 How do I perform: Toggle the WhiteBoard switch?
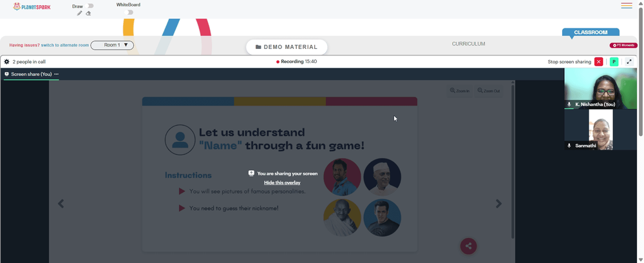coord(129,12)
